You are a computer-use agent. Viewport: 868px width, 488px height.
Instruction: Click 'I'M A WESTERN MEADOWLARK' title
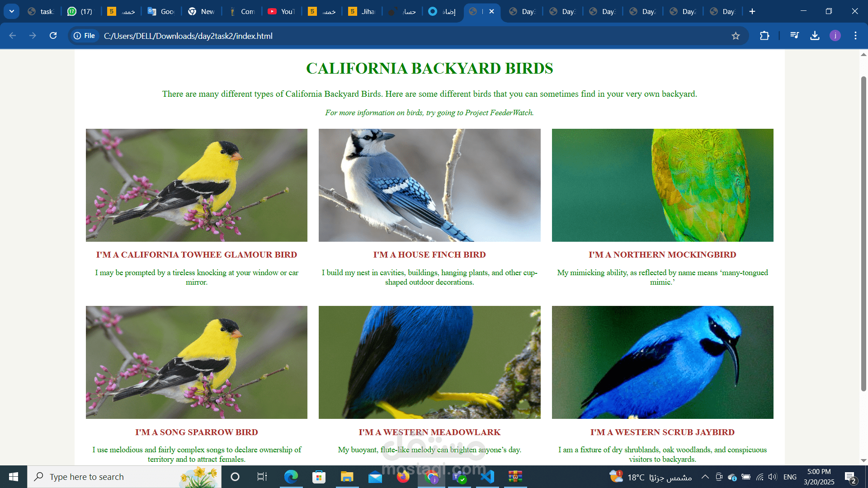(429, 432)
